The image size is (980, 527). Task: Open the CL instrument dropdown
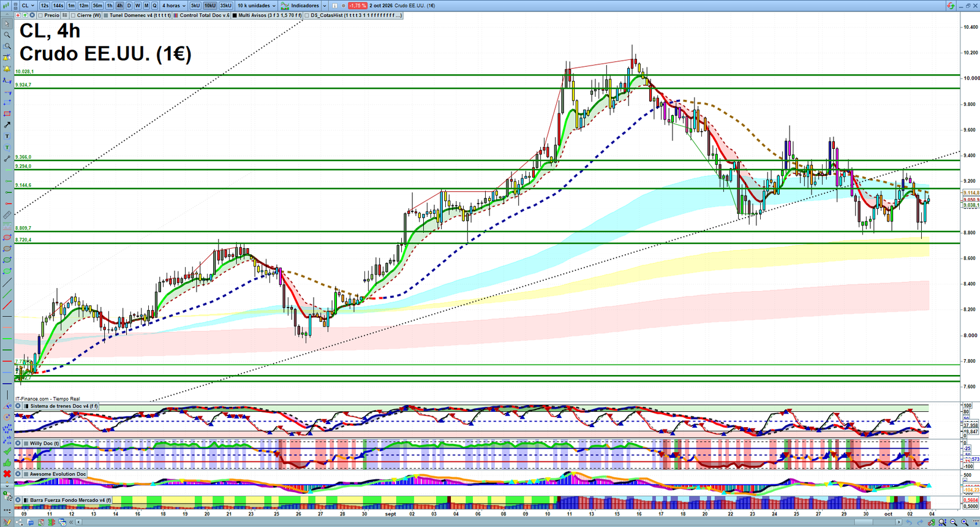point(28,6)
